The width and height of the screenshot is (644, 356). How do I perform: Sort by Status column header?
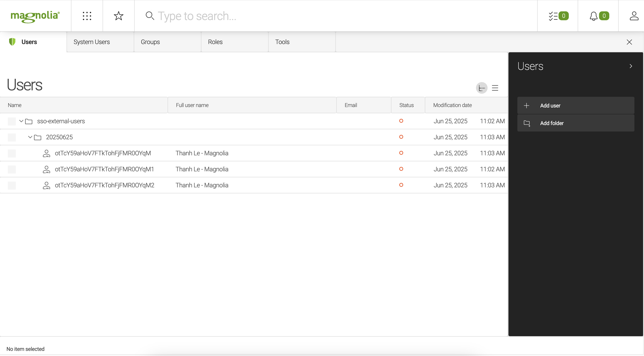408,105
